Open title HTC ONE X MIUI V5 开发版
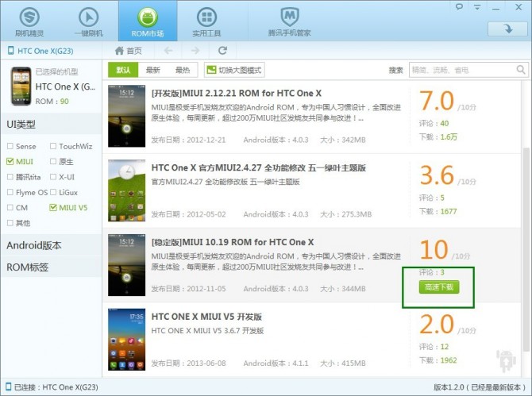This screenshot has width=532, height=396. (x=206, y=317)
